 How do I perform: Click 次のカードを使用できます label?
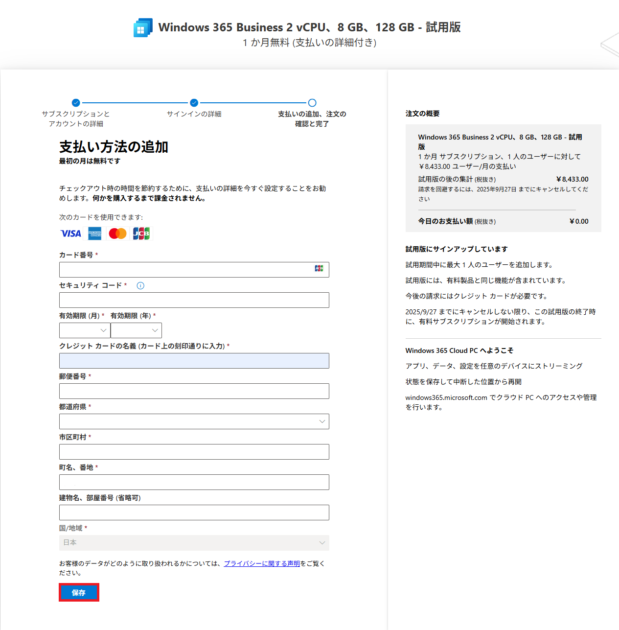[x=101, y=217]
